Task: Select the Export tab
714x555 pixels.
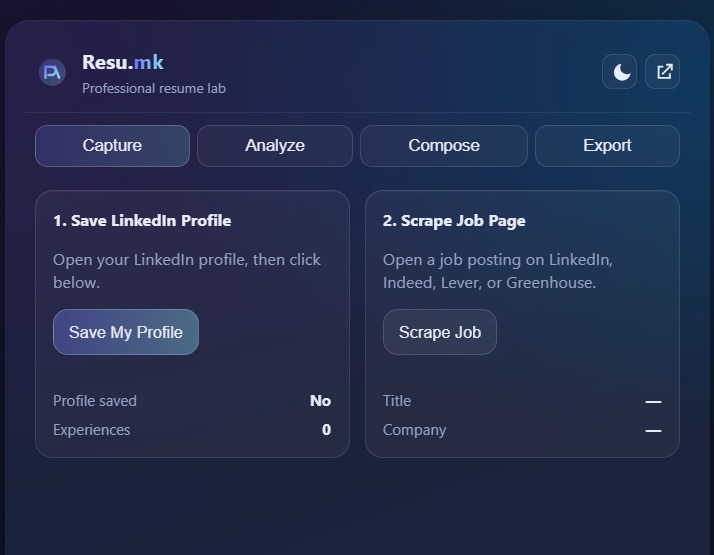Action: pyautogui.click(x=607, y=146)
